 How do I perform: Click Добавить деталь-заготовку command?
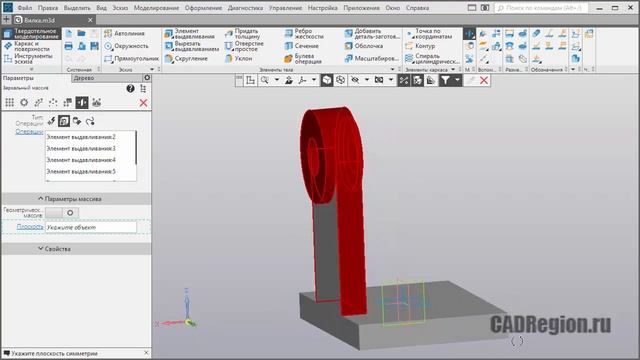click(372, 33)
